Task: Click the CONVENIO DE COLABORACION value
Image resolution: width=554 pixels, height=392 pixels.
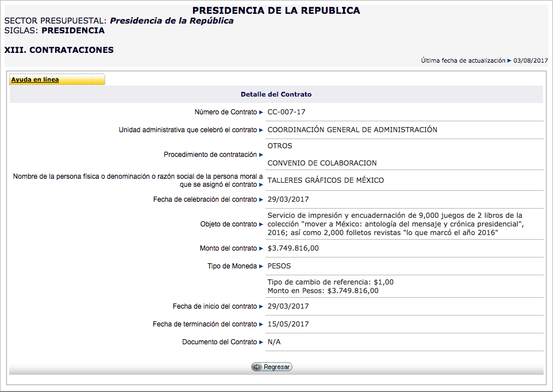Action: (x=322, y=163)
